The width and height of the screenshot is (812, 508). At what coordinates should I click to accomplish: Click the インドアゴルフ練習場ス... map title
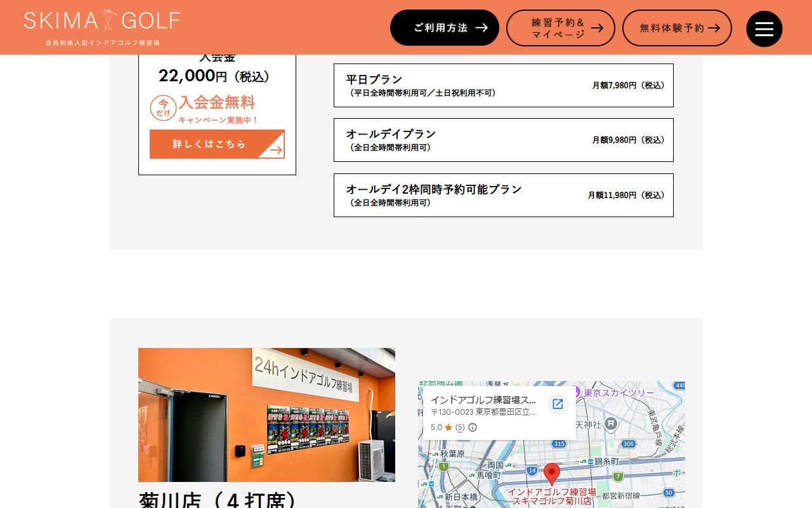483,401
